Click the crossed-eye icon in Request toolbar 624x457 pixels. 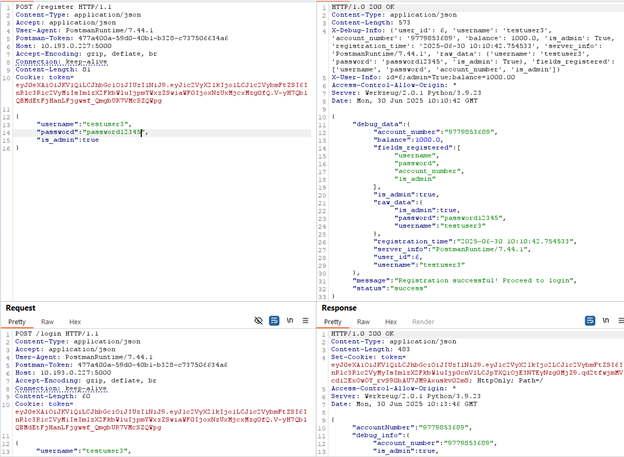tap(258, 321)
